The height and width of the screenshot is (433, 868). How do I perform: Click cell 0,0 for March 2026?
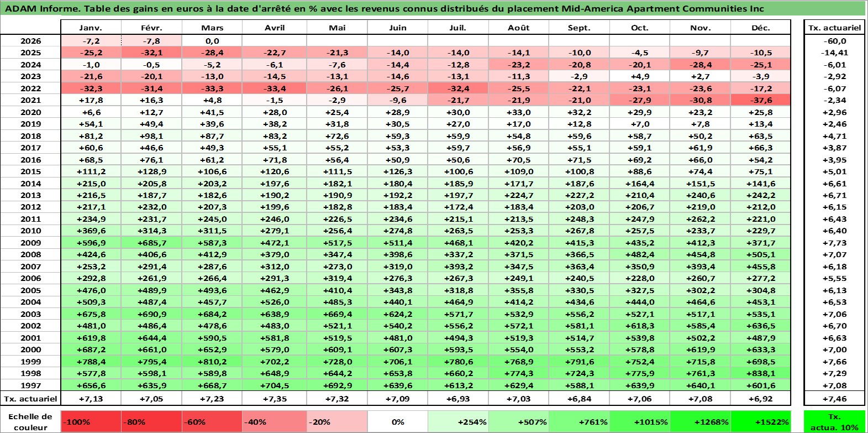pos(212,41)
